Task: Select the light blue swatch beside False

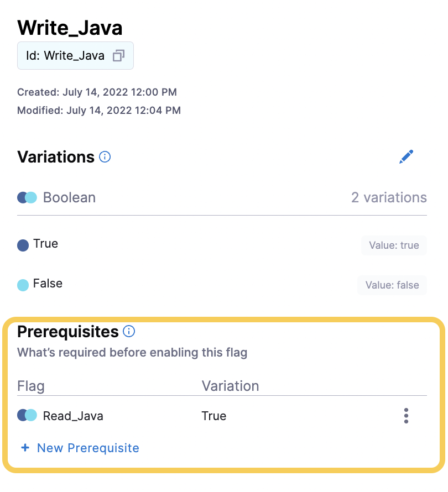Action: click(22, 284)
